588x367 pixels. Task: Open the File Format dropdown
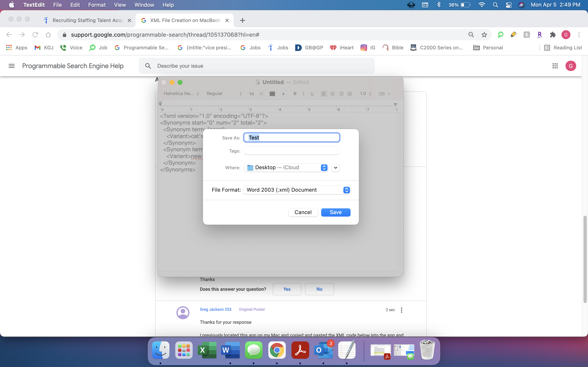[297, 190]
